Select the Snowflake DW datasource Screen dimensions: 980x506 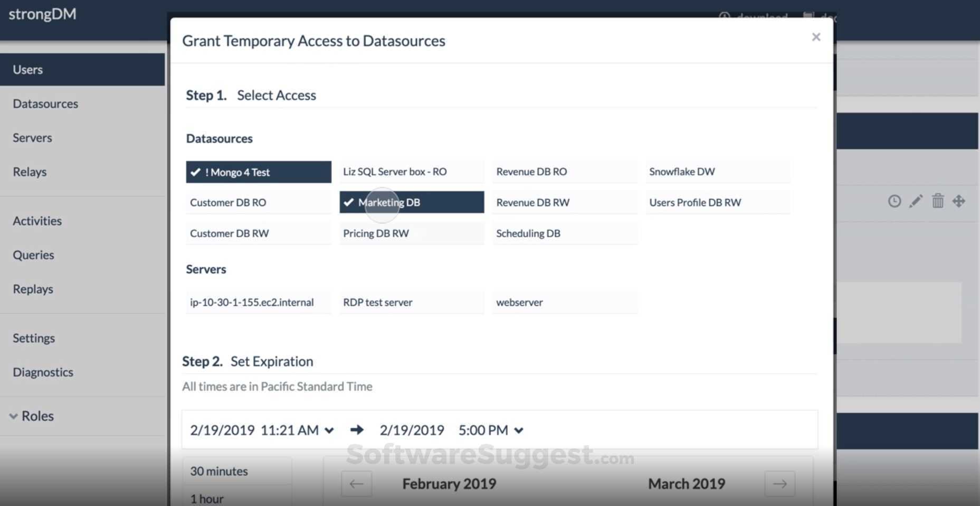click(x=718, y=171)
